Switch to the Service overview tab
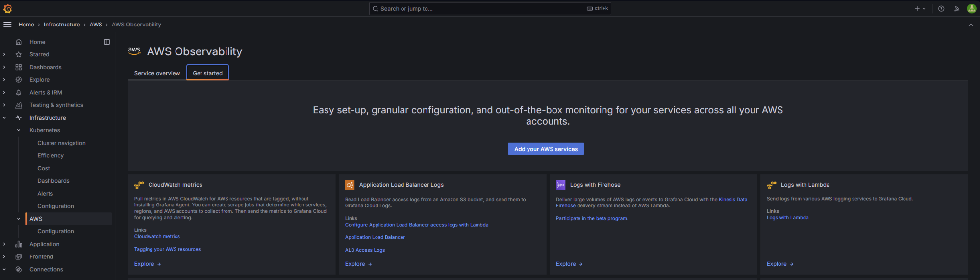The width and height of the screenshot is (980, 280). tap(157, 73)
